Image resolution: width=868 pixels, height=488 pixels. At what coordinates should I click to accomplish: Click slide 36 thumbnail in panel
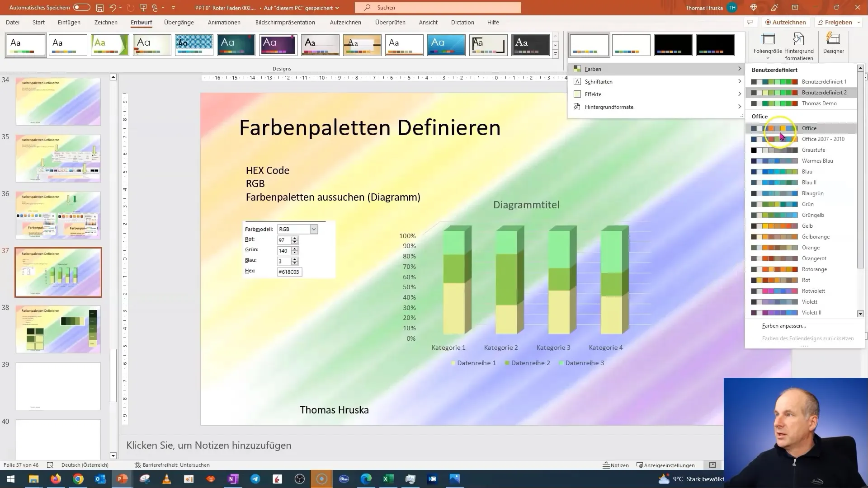tap(58, 215)
